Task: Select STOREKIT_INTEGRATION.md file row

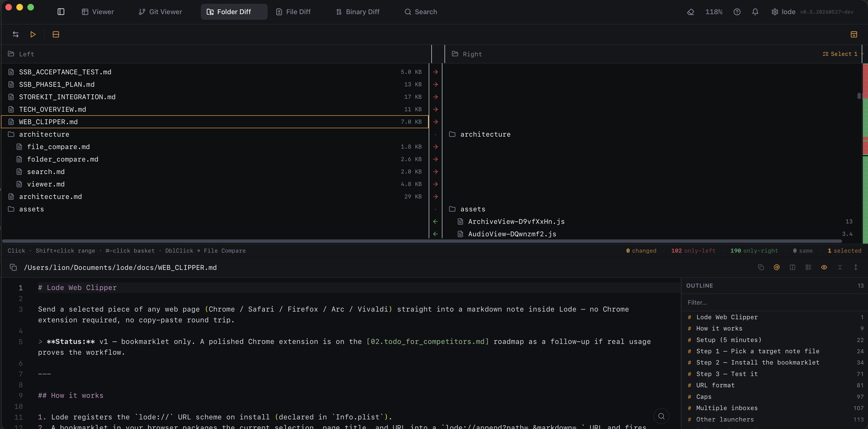Action: click(x=215, y=97)
